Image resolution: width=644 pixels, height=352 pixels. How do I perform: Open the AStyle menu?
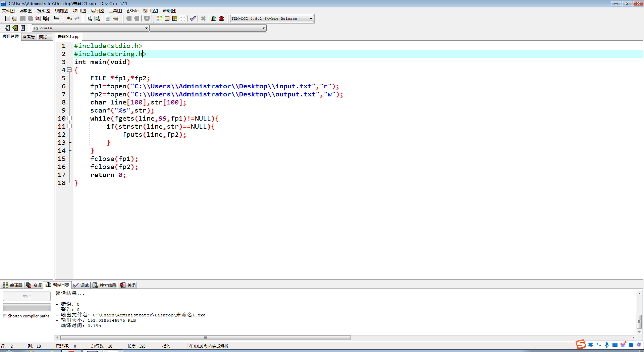[132, 11]
